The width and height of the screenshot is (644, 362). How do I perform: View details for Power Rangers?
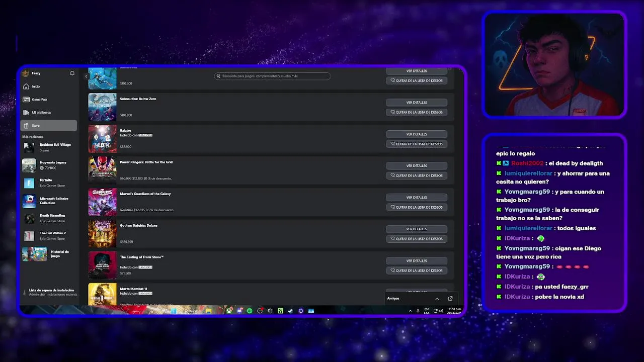pyautogui.click(x=417, y=166)
